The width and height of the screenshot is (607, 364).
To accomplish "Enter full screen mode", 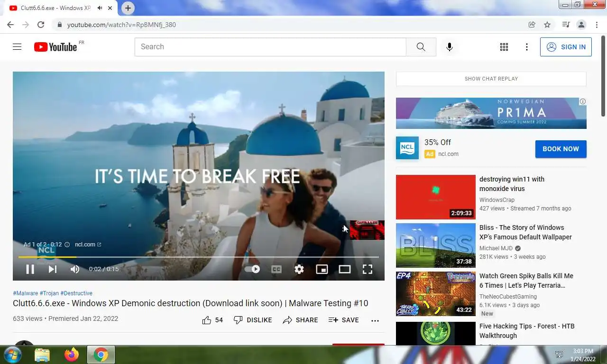I will (368, 269).
